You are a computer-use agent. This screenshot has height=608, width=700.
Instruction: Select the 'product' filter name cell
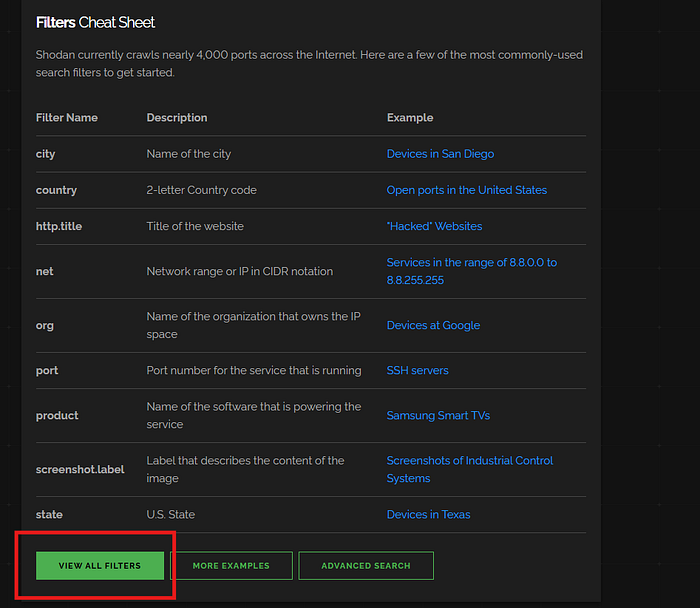tap(57, 416)
